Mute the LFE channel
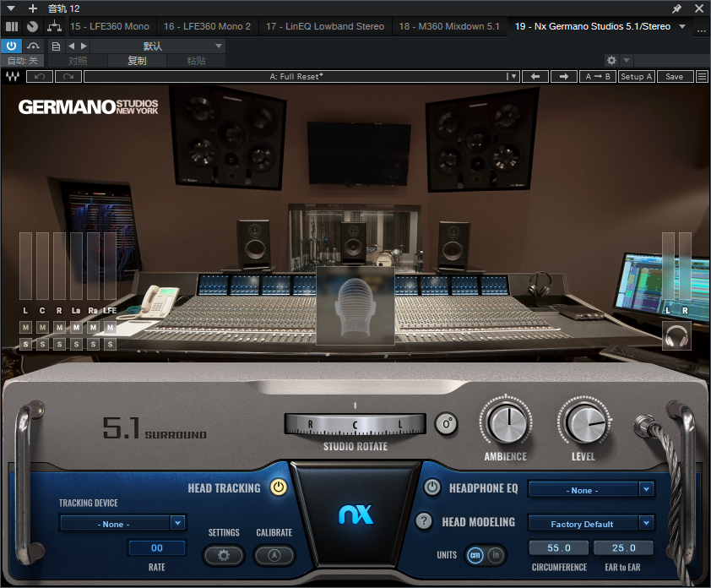711x588 pixels. point(110,327)
